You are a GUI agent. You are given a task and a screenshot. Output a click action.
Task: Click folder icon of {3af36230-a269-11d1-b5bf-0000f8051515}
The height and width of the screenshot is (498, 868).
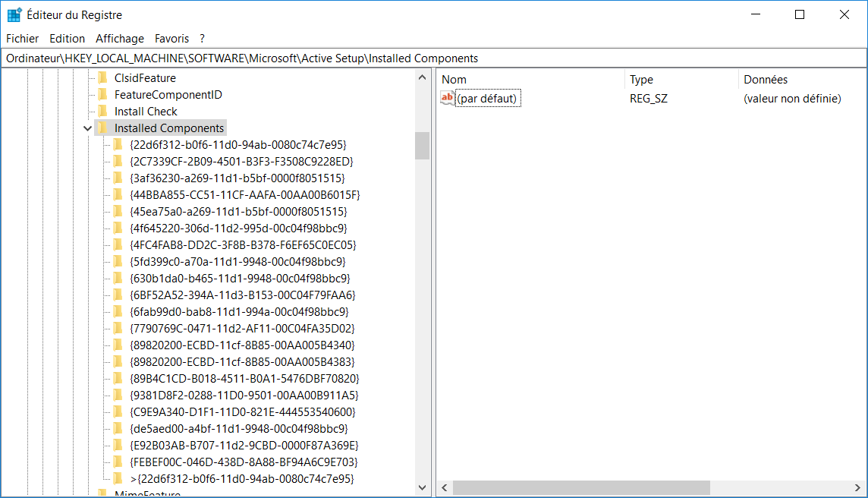click(x=118, y=178)
